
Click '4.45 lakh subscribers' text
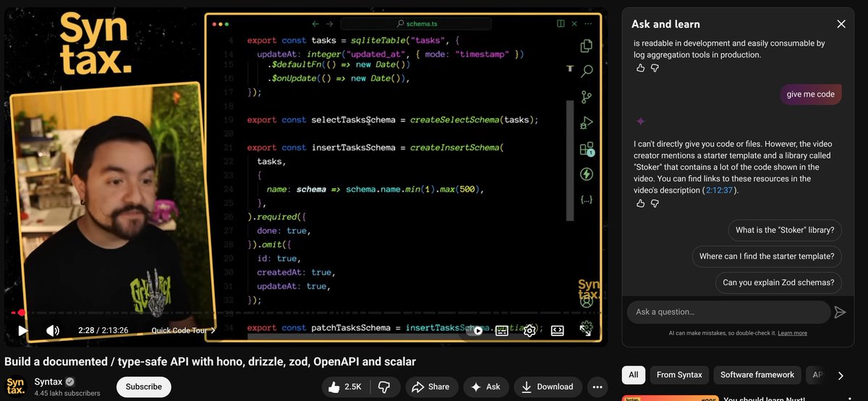67,394
